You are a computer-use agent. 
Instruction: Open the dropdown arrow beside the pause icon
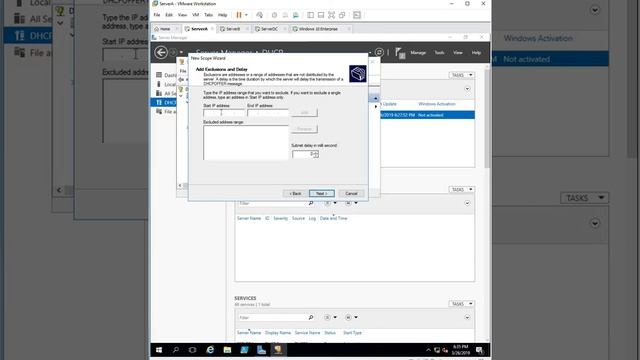click(246, 15)
